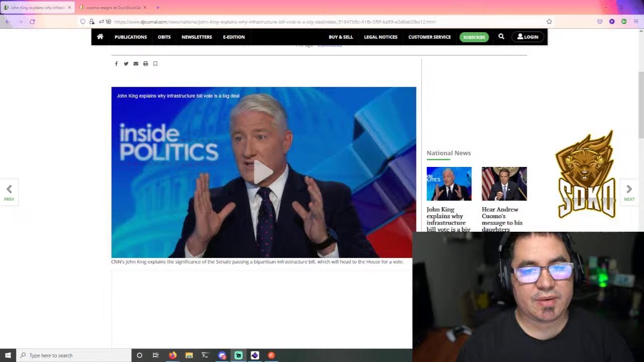Image resolution: width=644 pixels, height=362 pixels.
Task: Open Task View on taskbar
Action: (x=155, y=355)
